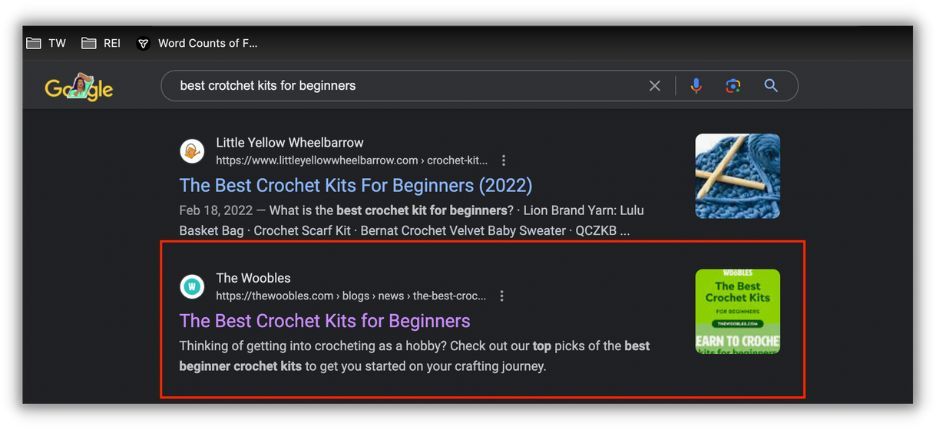This screenshot has height=430, width=936.
Task: Open the TW bookmarks folder
Action: [x=46, y=43]
